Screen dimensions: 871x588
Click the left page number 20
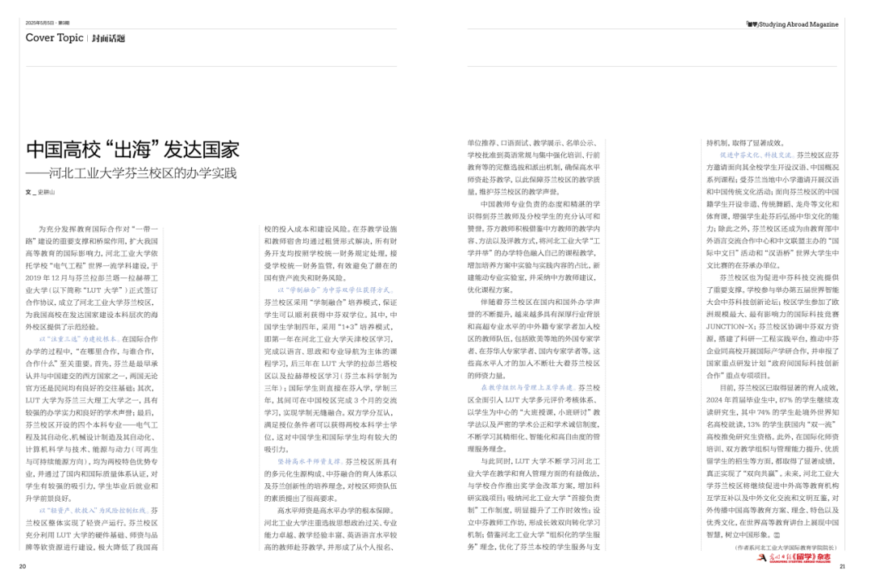point(23,566)
